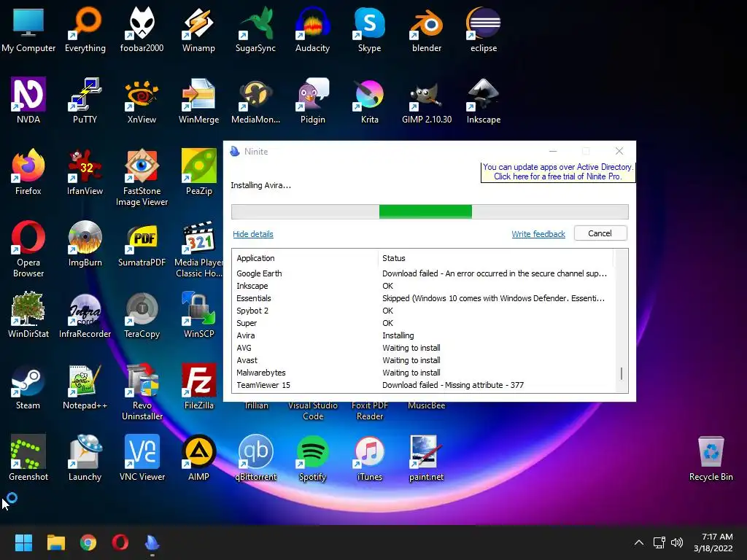Launch PuTTY from the desktop
This screenshot has width=747, height=560.
85,100
